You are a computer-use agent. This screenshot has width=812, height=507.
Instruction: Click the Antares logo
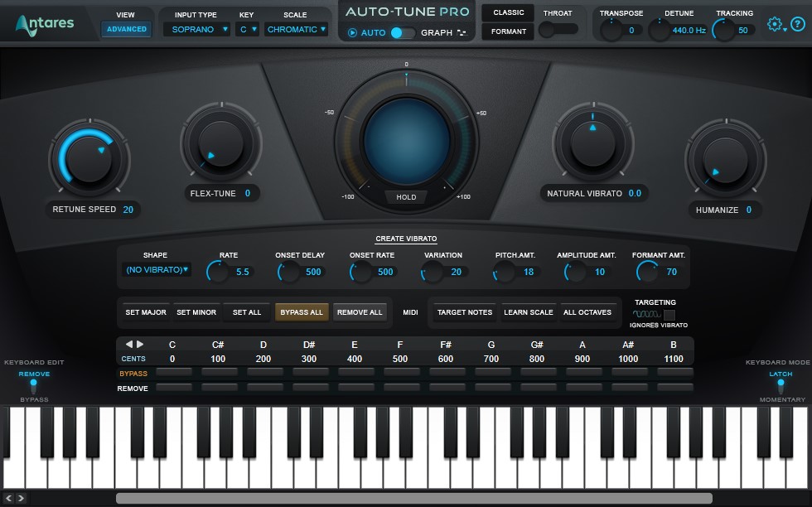pos(45,24)
